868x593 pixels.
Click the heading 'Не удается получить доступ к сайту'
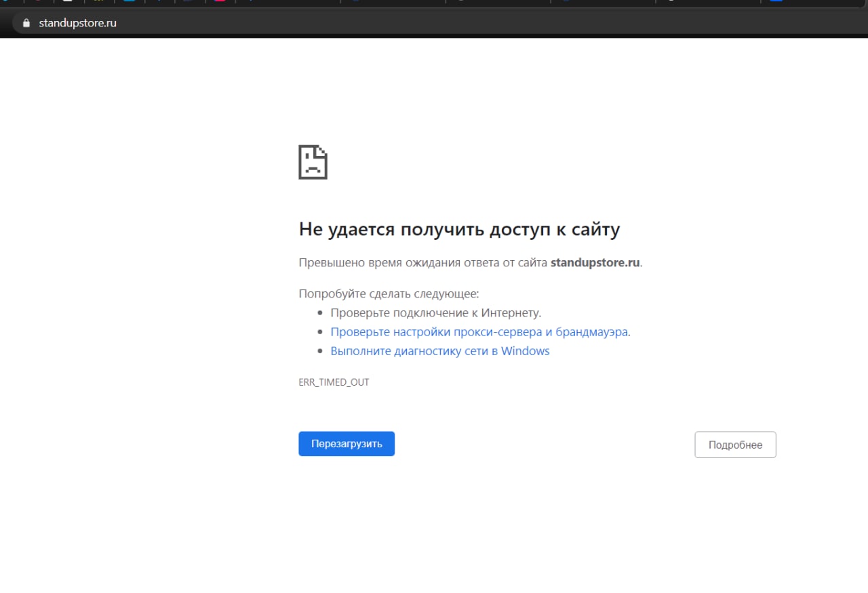point(459,229)
